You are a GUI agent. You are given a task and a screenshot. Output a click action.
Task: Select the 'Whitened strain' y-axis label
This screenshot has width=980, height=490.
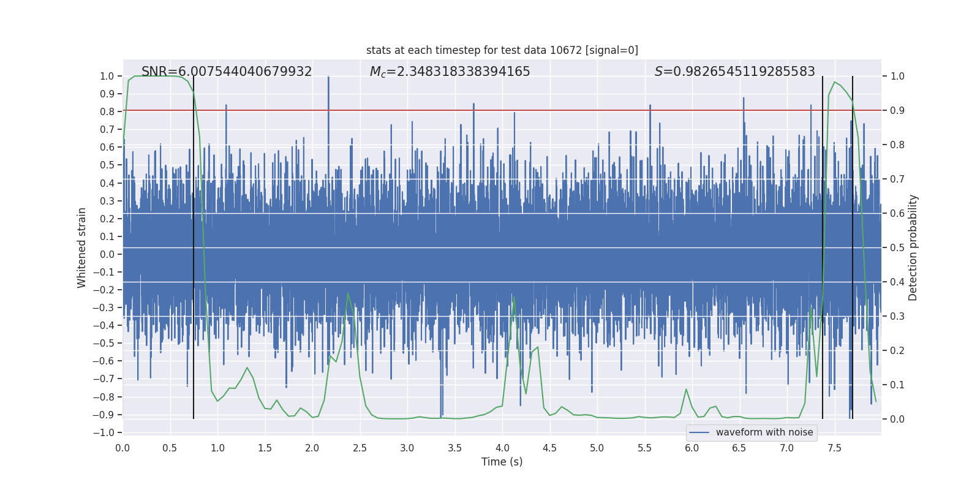pos(82,247)
